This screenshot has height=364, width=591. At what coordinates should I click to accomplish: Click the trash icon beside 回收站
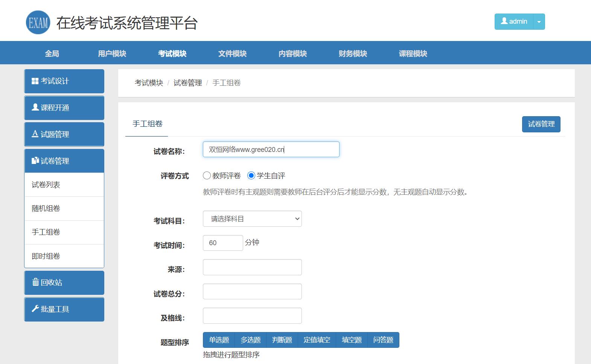(x=35, y=282)
